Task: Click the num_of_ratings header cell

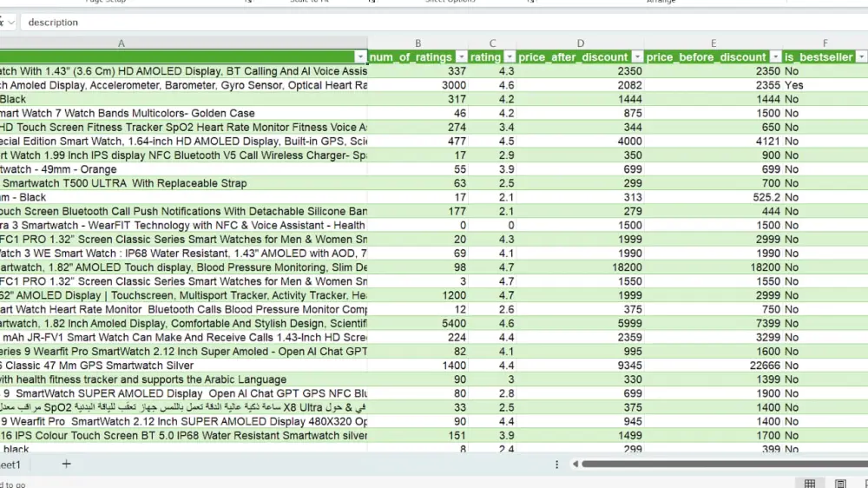Action: tap(418, 57)
